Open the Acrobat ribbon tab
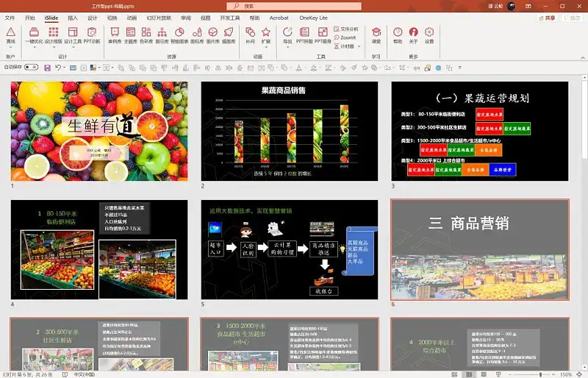Image resolution: width=588 pixels, height=378 pixels. pyautogui.click(x=279, y=18)
